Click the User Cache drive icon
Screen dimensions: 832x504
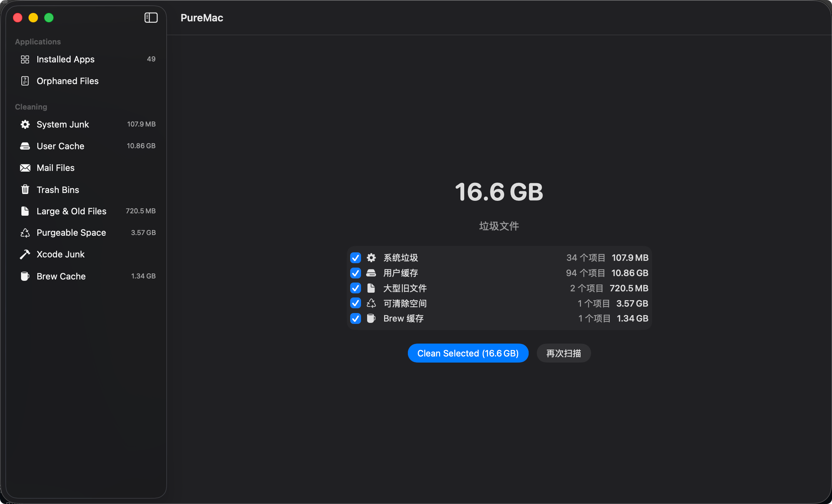coord(25,146)
